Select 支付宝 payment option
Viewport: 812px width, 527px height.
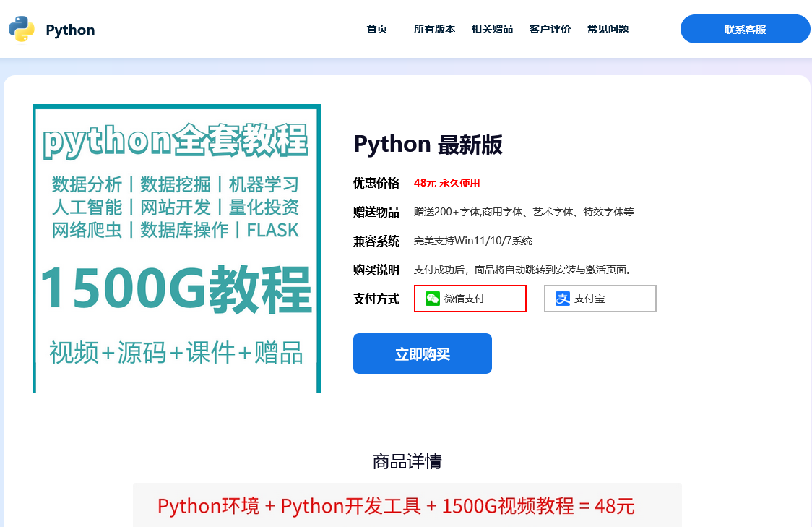point(600,298)
